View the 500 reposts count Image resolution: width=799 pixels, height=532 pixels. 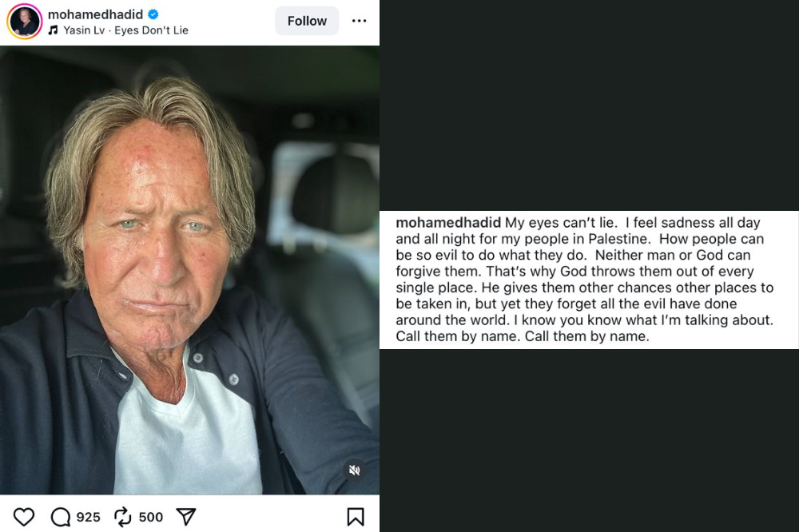coord(151,517)
